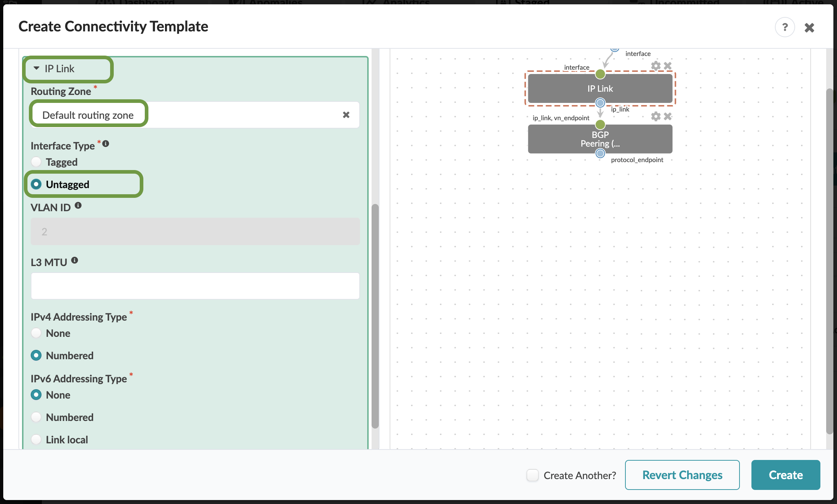Clear the Default routing zone selection
Image resolution: width=837 pixels, height=504 pixels.
point(346,115)
